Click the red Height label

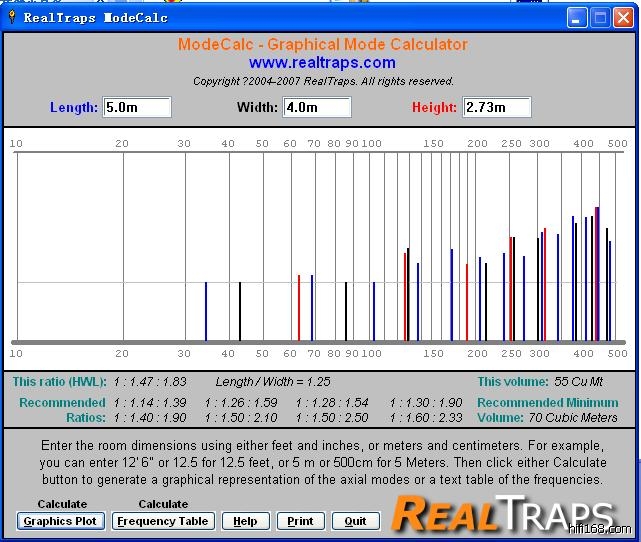click(x=434, y=107)
